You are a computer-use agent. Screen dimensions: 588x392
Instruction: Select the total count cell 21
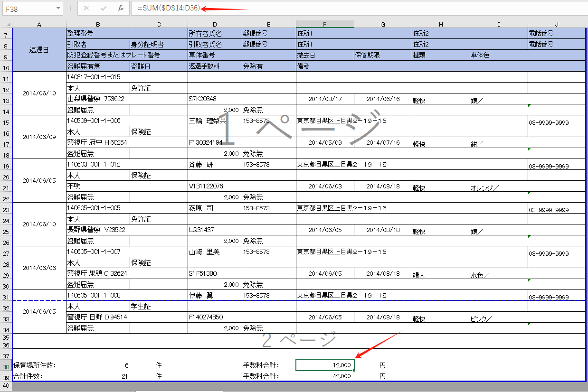(98, 376)
